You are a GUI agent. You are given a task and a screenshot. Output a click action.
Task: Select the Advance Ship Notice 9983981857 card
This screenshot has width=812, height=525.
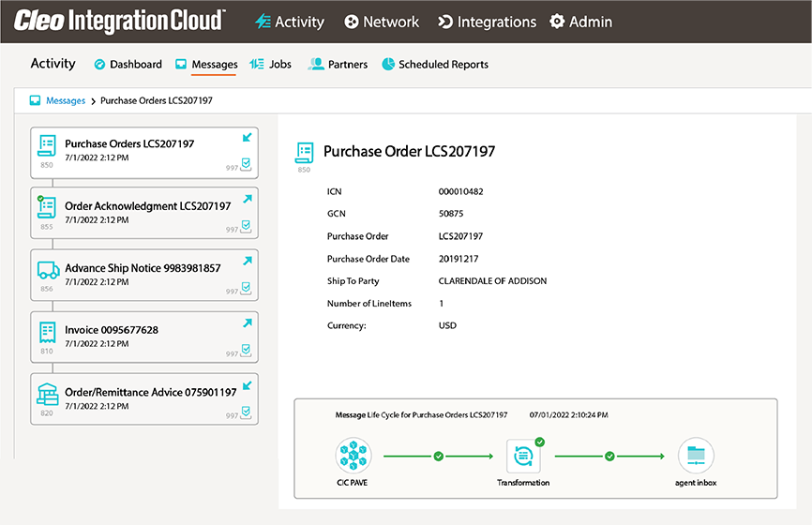[x=144, y=275]
